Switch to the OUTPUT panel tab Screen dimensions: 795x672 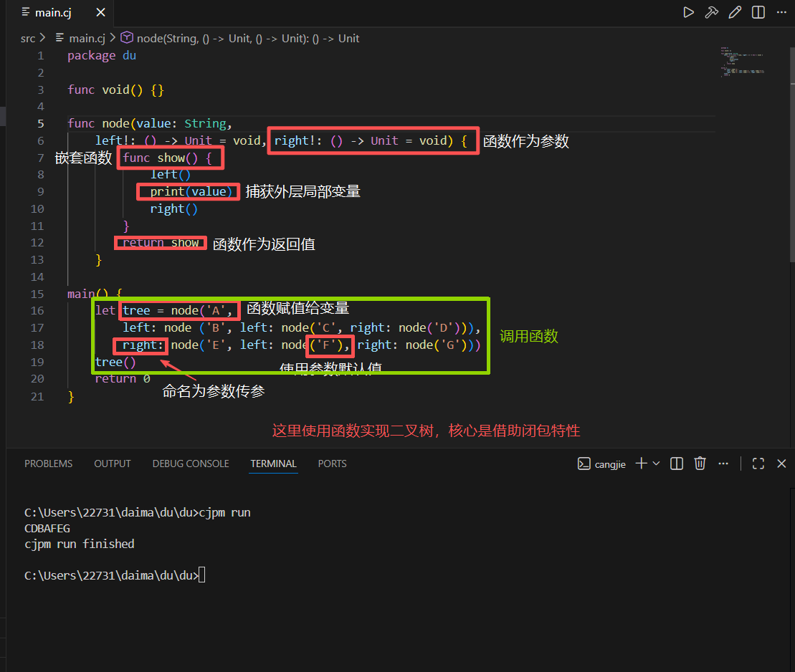pos(113,464)
